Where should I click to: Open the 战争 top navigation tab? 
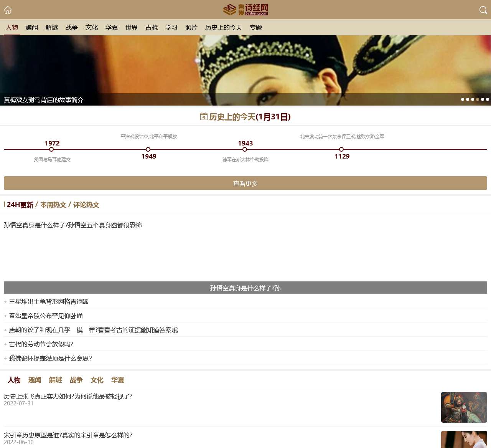pyautogui.click(x=72, y=28)
